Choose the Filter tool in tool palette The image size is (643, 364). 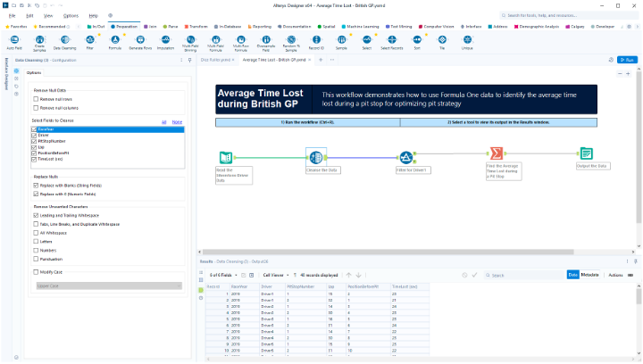point(90,40)
